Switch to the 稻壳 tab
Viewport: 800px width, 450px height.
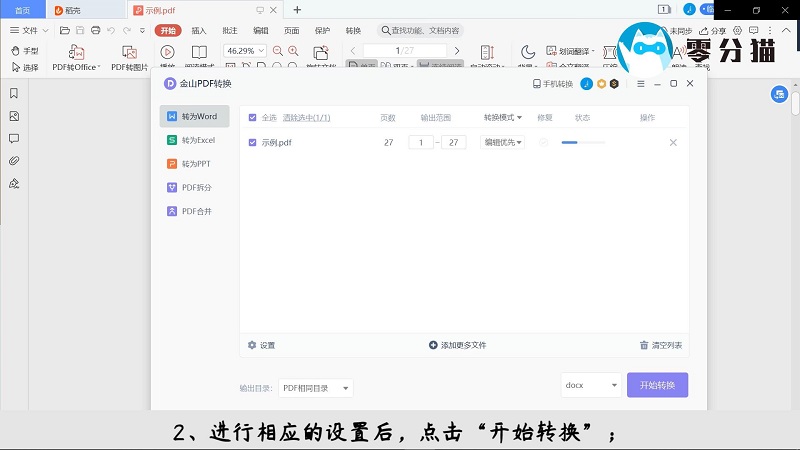pos(86,10)
